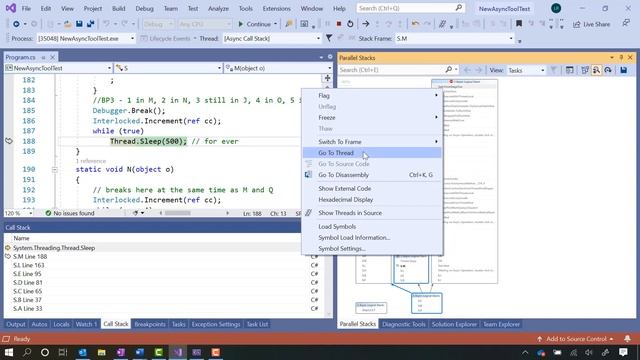This screenshot has width=640, height=360.
Task: Click the feedback icon at top right
Action: coord(626,23)
